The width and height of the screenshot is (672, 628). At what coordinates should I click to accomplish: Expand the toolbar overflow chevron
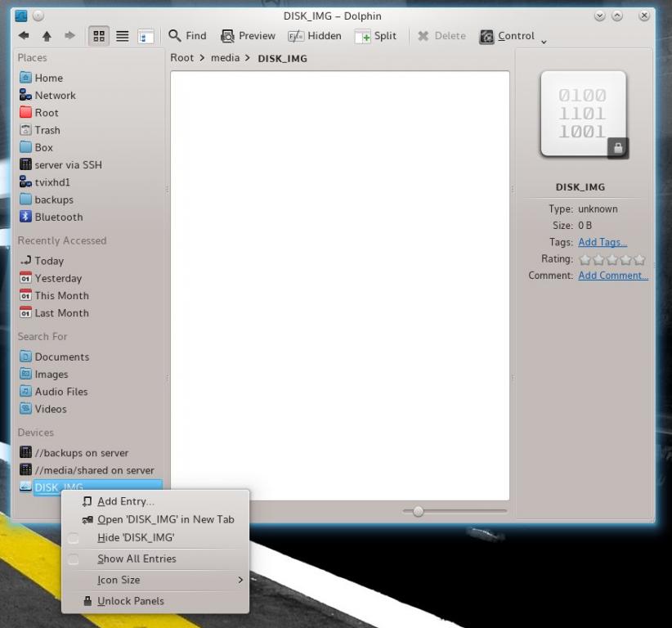click(544, 41)
